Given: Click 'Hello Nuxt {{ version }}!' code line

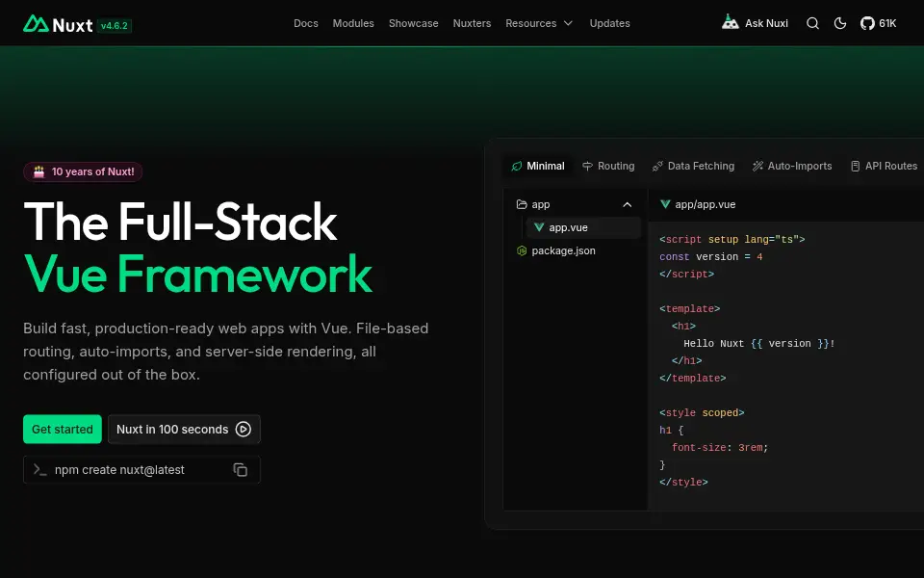Looking at the screenshot, I should pyautogui.click(x=759, y=343).
